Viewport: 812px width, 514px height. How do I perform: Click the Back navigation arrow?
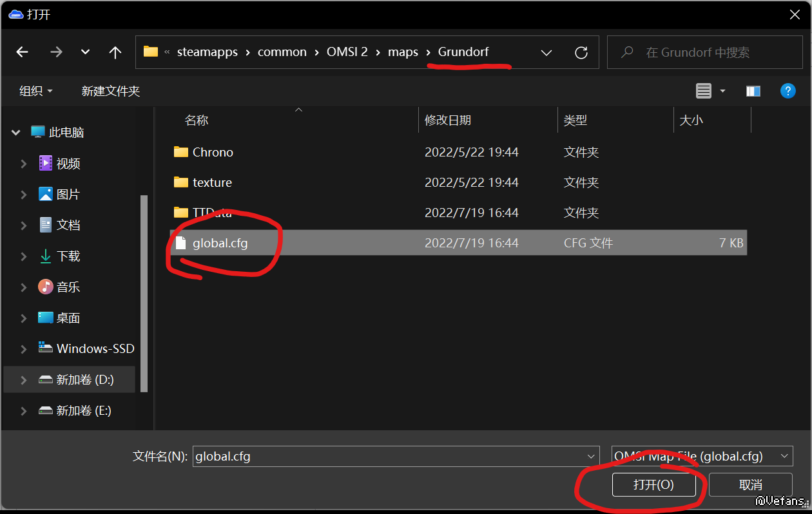(x=23, y=52)
